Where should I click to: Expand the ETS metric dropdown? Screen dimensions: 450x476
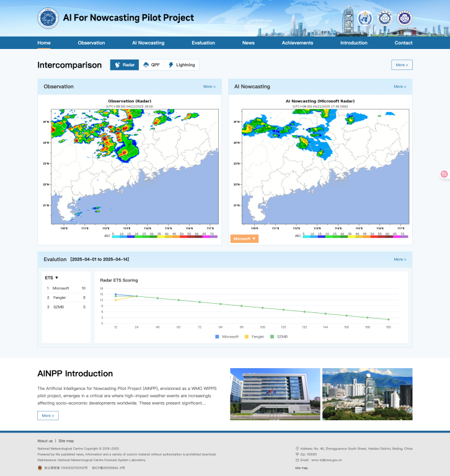tap(52, 278)
